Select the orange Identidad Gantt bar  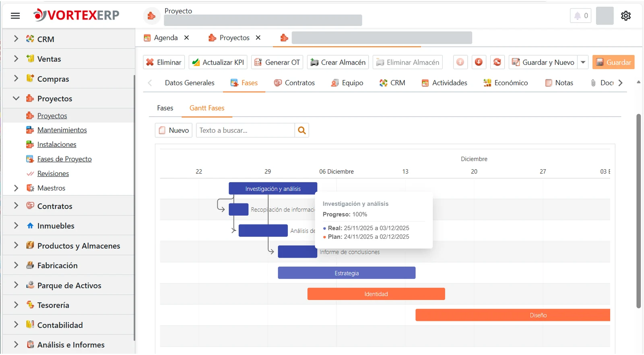point(376,294)
